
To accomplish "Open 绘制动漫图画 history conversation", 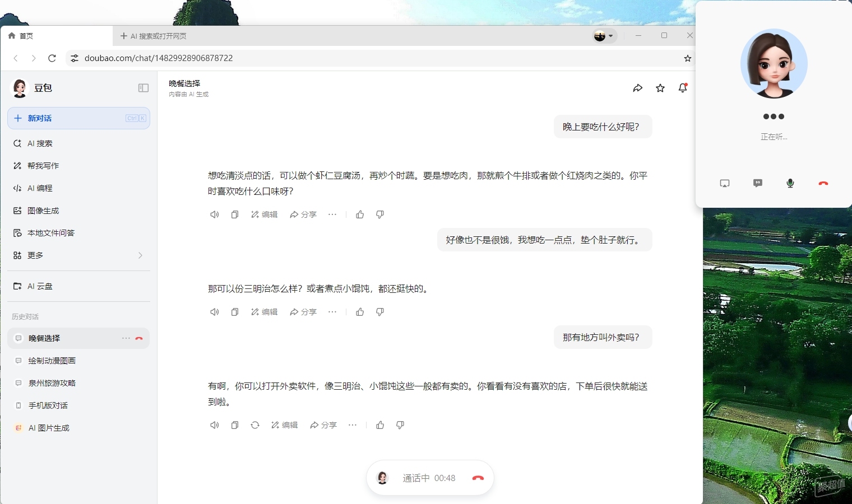I will click(78, 361).
